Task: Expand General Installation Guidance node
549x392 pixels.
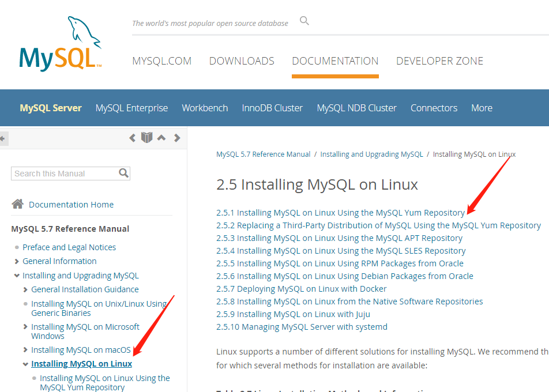Action: (x=25, y=289)
